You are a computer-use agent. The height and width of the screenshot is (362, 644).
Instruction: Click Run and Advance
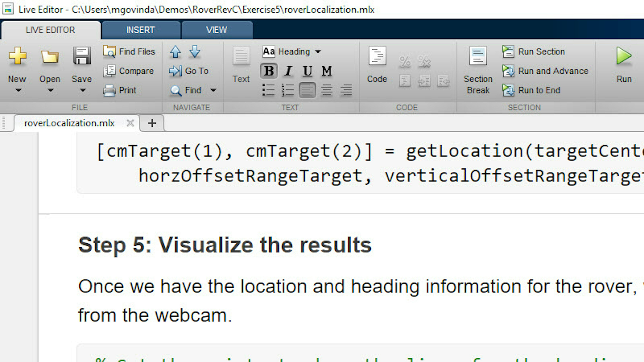(x=545, y=71)
